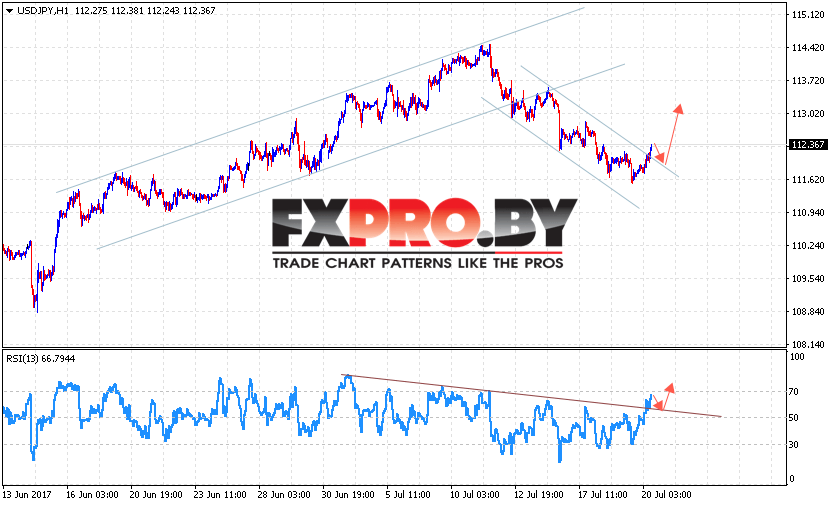Select the 108.840 price axis value

(x=808, y=311)
